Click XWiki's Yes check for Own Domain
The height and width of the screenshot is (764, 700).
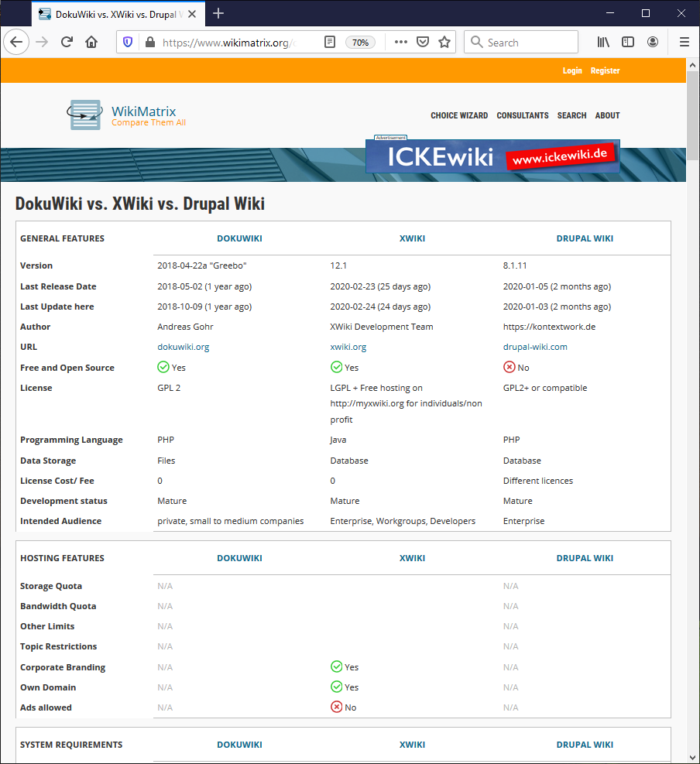pos(336,687)
